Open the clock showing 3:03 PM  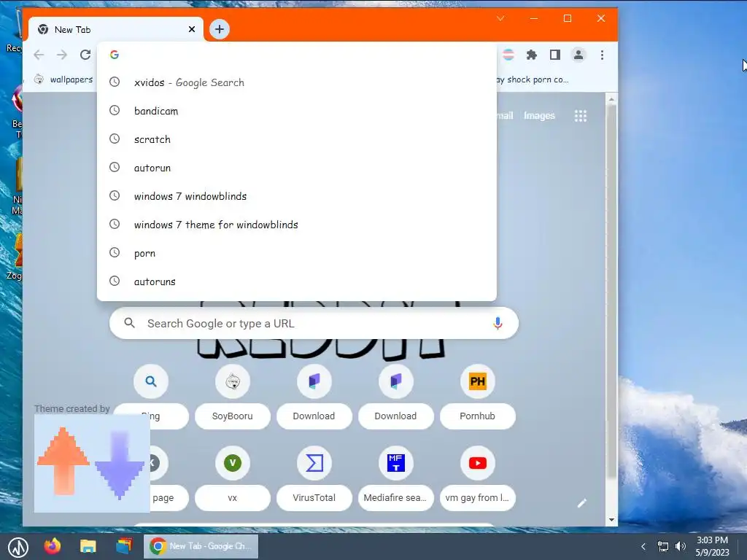[x=712, y=546]
